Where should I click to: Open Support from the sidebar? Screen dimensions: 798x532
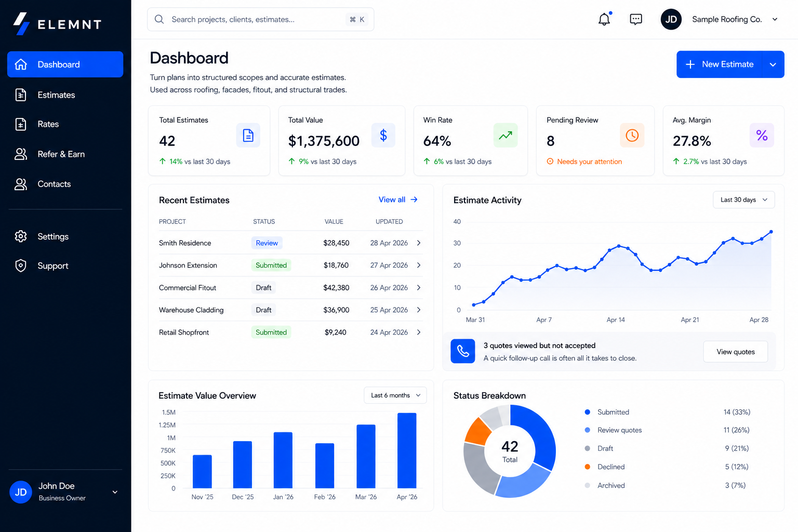21,265
